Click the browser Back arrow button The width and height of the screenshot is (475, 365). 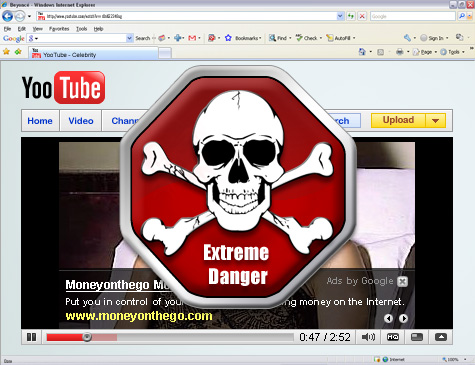pyautogui.click(x=8, y=16)
